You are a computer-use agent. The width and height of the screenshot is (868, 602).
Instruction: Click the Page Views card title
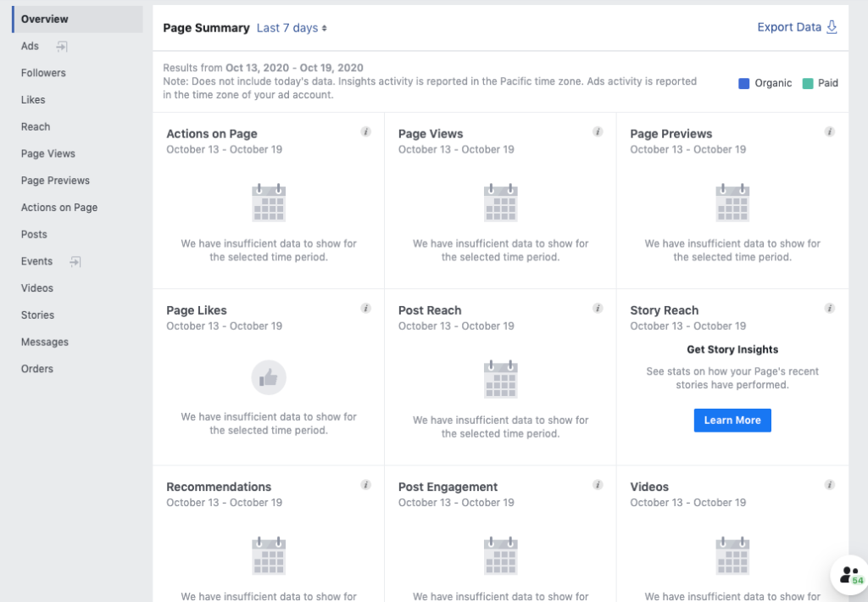431,133
